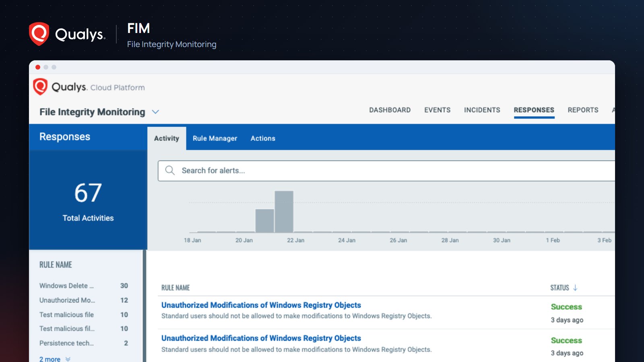Open the DASHBOARD menu

[x=390, y=110]
